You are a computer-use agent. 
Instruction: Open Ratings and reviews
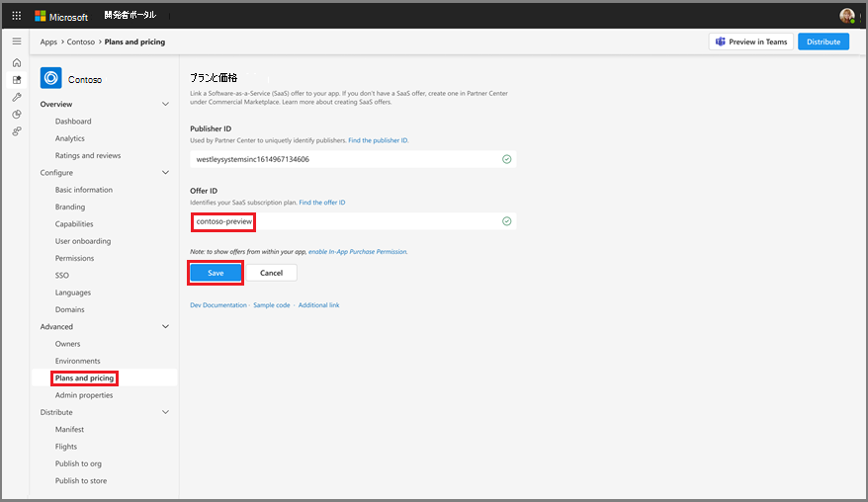click(87, 155)
